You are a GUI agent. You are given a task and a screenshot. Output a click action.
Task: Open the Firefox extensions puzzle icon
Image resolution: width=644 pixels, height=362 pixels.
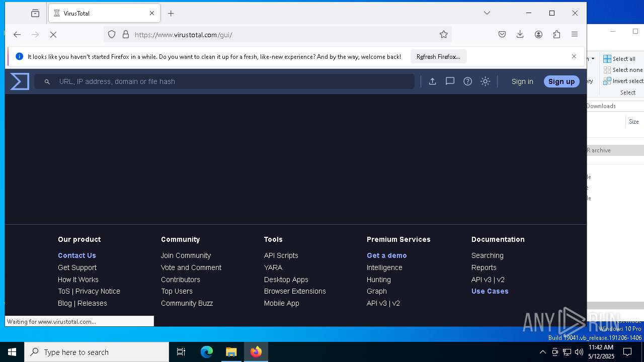556,35
